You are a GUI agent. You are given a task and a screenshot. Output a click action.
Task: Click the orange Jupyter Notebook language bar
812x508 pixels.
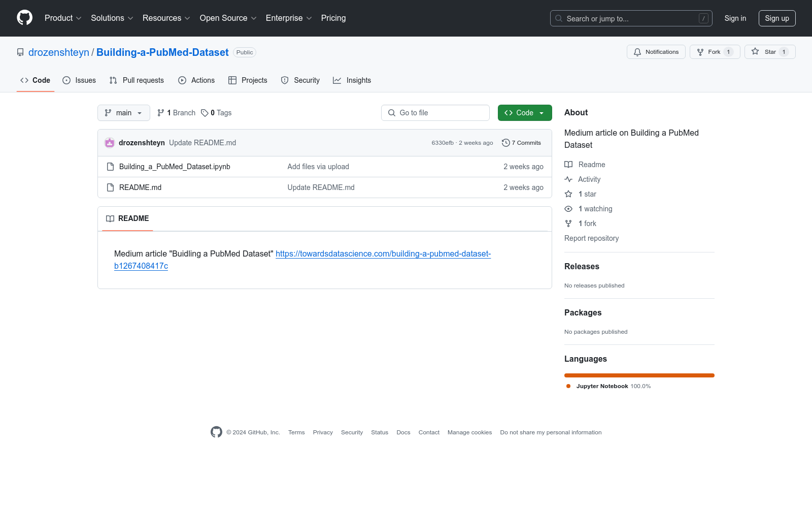click(639, 375)
